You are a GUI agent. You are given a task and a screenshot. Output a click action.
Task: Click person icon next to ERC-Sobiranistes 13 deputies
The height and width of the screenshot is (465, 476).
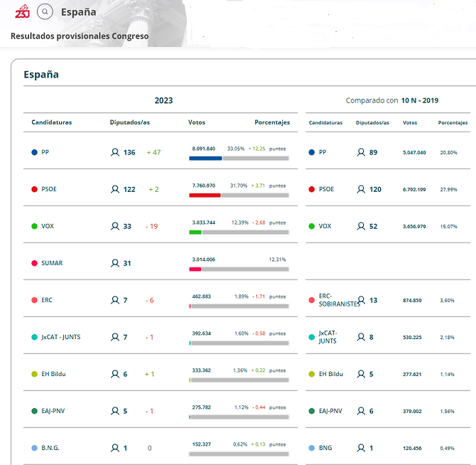click(x=361, y=300)
